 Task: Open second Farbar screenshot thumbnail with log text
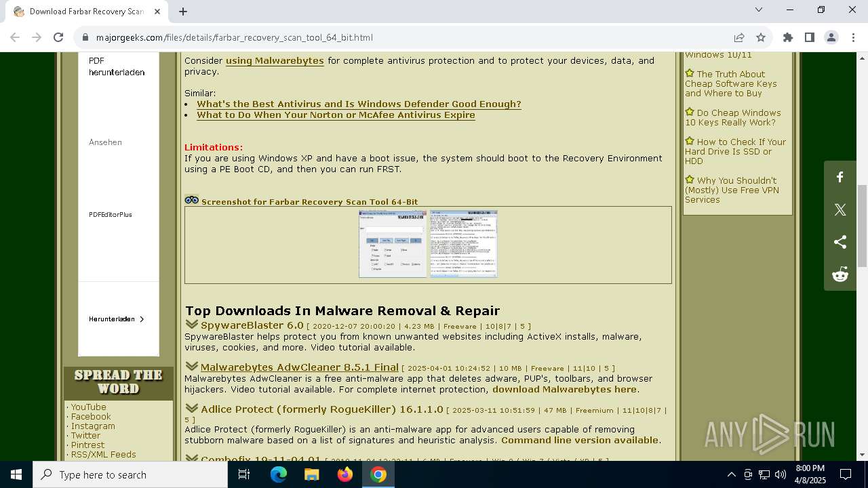[x=464, y=244]
